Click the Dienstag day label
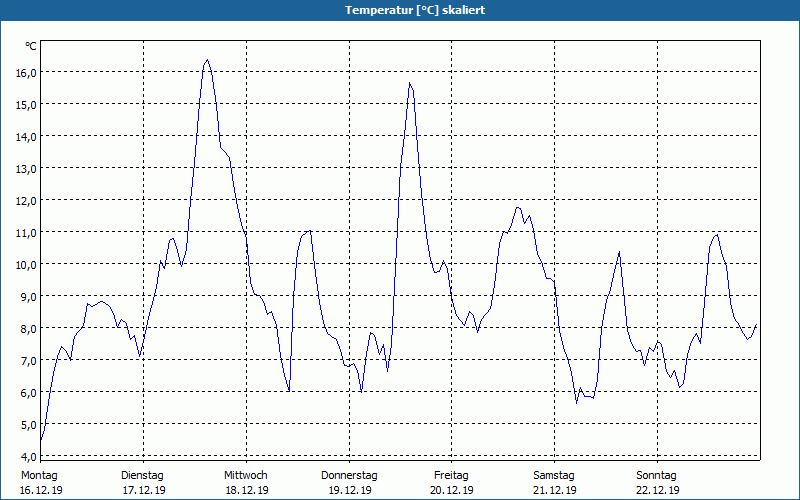 pos(142,476)
